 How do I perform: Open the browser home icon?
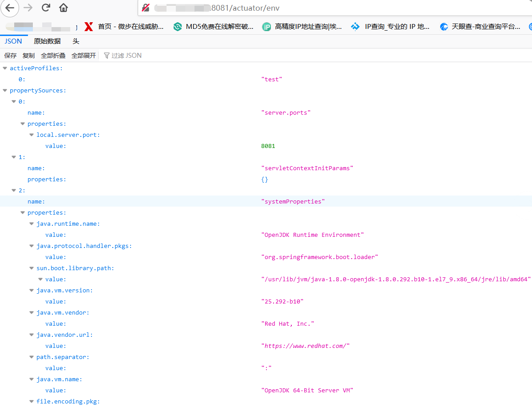pyautogui.click(x=64, y=8)
